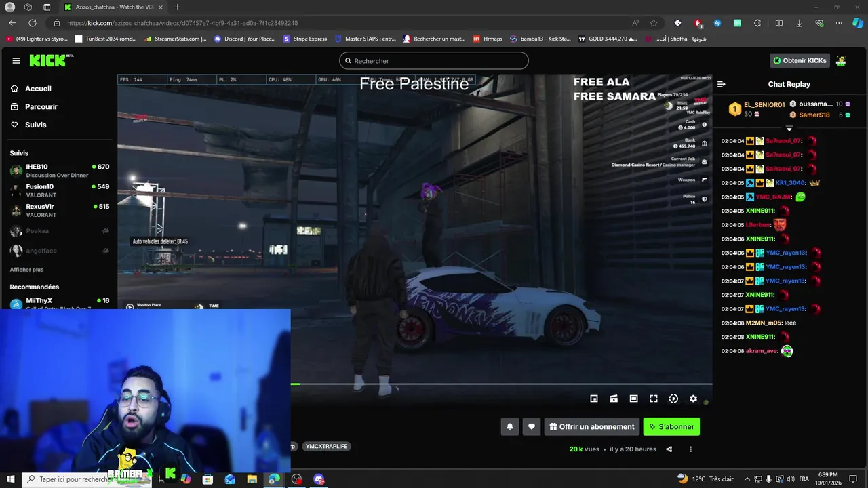The image size is (868, 488).
Task: Click Offrir un abonnement button
Action: [x=592, y=426]
